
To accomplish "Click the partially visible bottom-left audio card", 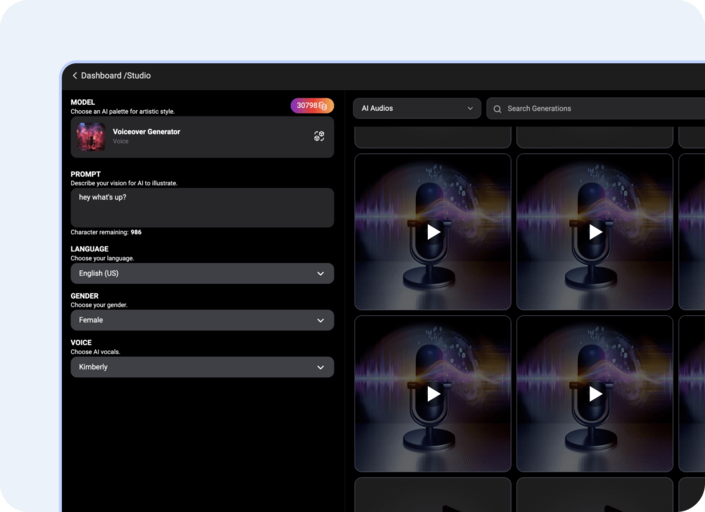I will [x=433, y=494].
